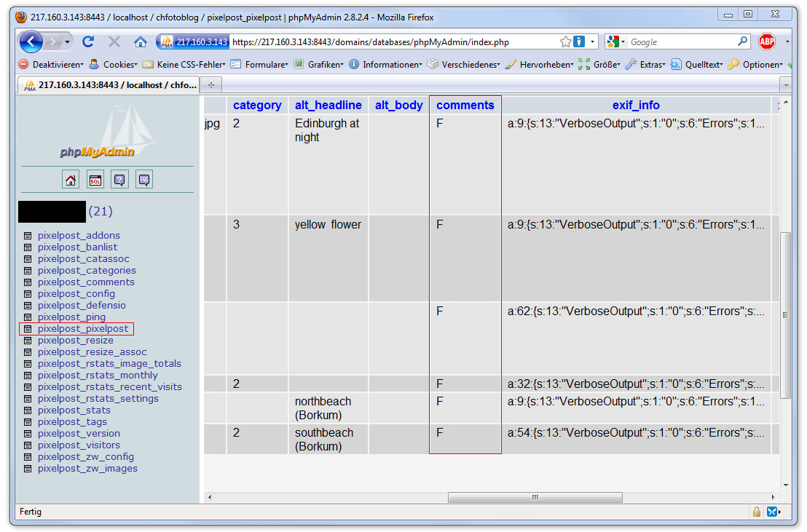Open the pixelpost_pixelpost table link
Viewport: 807px width, 532px height.
click(x=83, y=329)
